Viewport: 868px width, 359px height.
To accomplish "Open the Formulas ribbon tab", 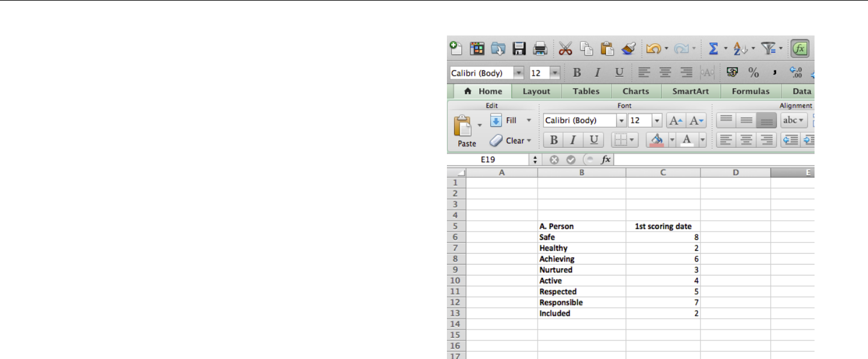I will [750, 91].
